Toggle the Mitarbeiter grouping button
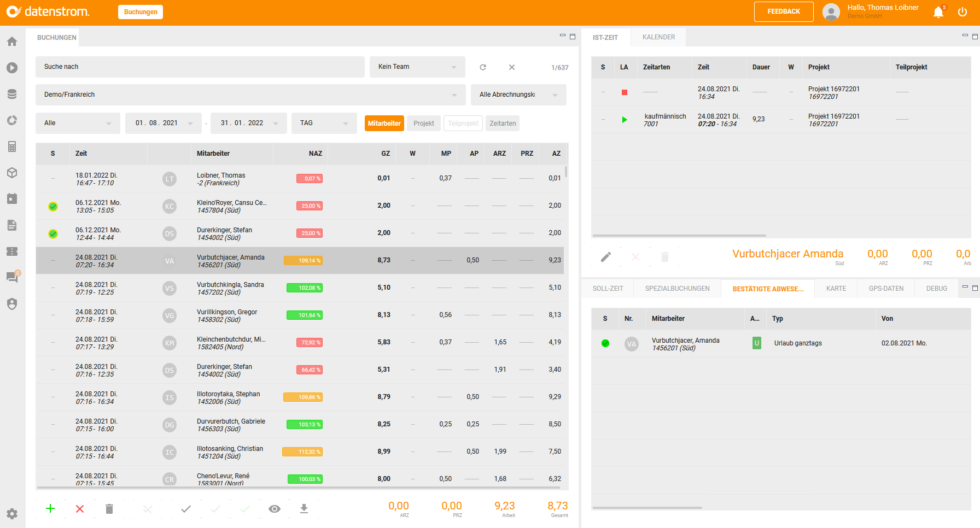 point(384,124)
